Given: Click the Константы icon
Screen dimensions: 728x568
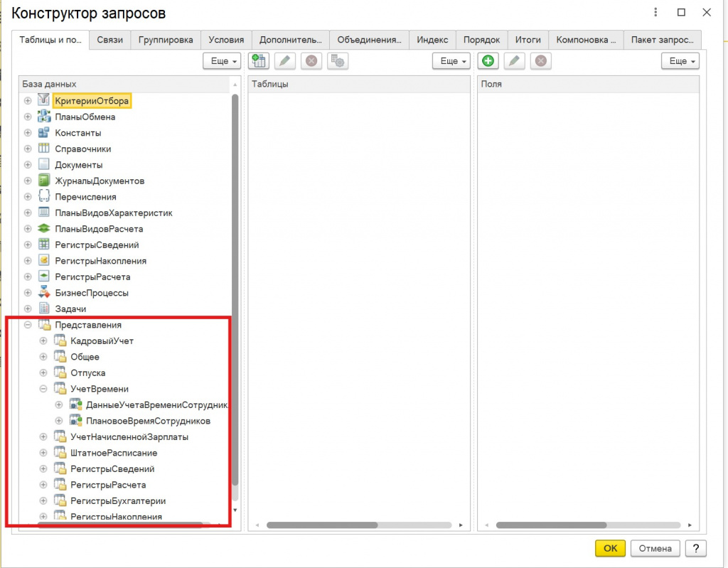Looking at the screenshot, I should (x=43, y=132).
